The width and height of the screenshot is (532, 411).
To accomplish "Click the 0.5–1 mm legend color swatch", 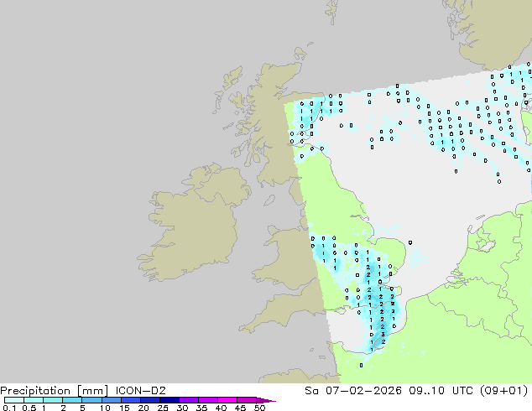I will pyautogui.click(x=34, y=400).
